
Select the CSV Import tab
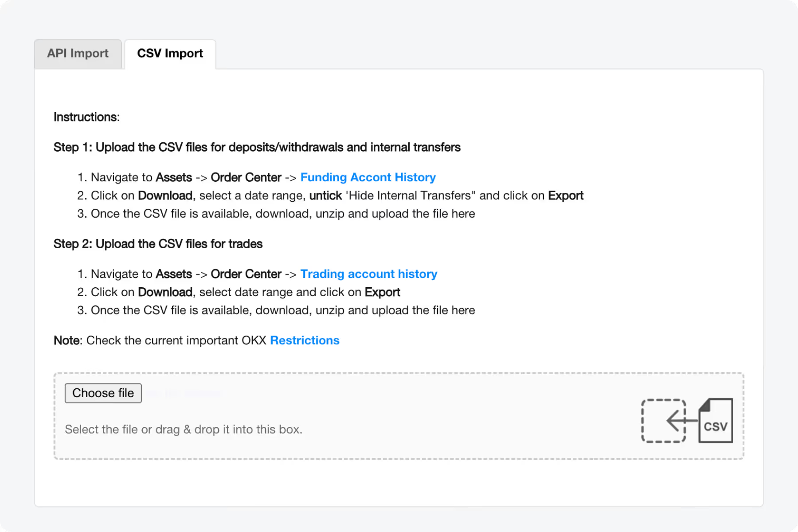[170, 53]
